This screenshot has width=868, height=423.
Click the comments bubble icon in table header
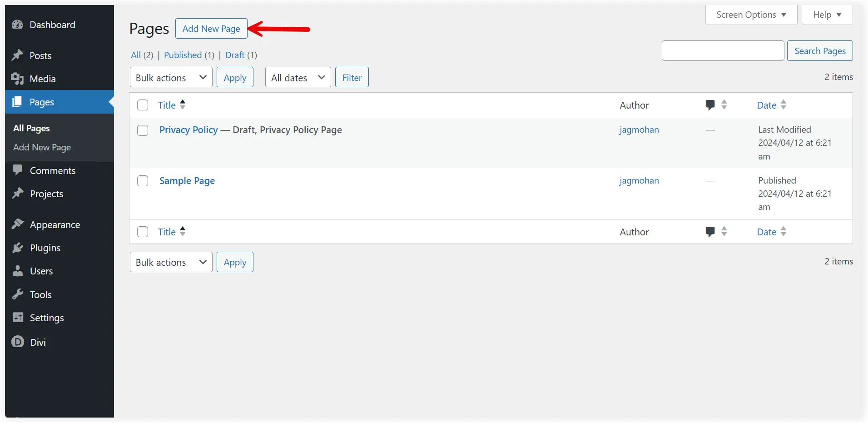710,105
